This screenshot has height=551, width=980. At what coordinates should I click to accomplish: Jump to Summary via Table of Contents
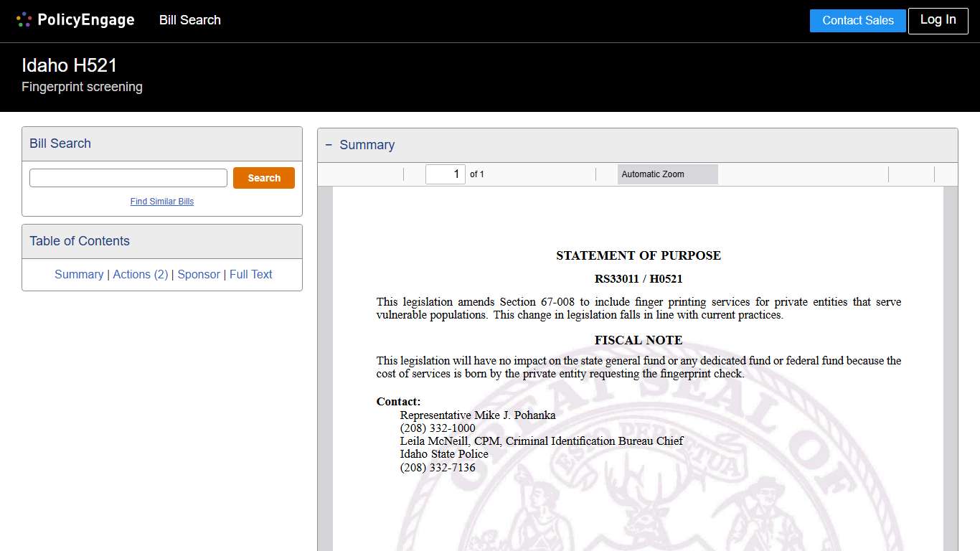[x=79, y=274]
